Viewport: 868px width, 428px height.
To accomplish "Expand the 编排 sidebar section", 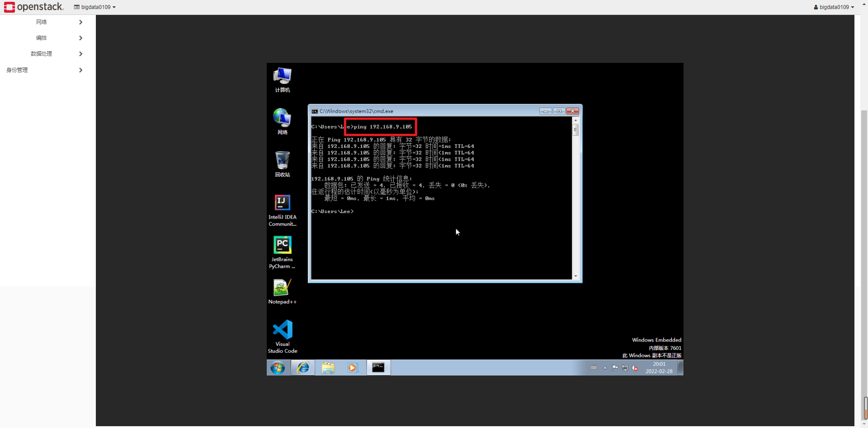I will [48, 38].
